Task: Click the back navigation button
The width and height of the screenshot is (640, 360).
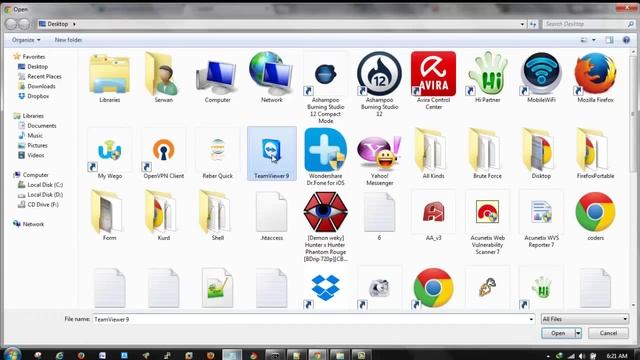Action: click(11, 24)
